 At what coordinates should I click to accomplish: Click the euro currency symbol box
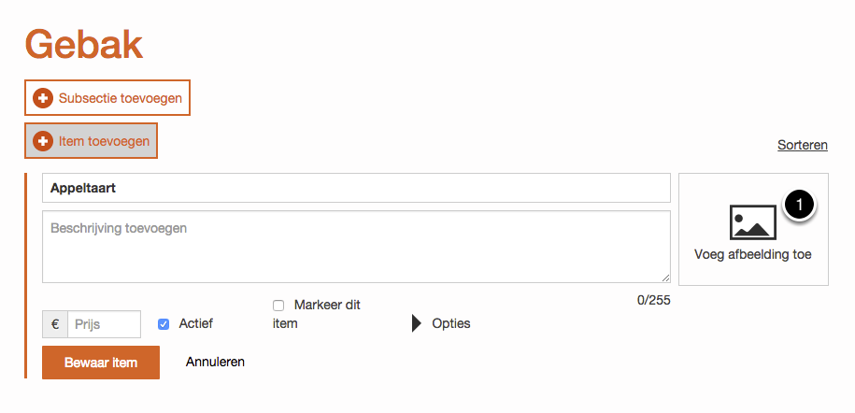coord(55,324)
